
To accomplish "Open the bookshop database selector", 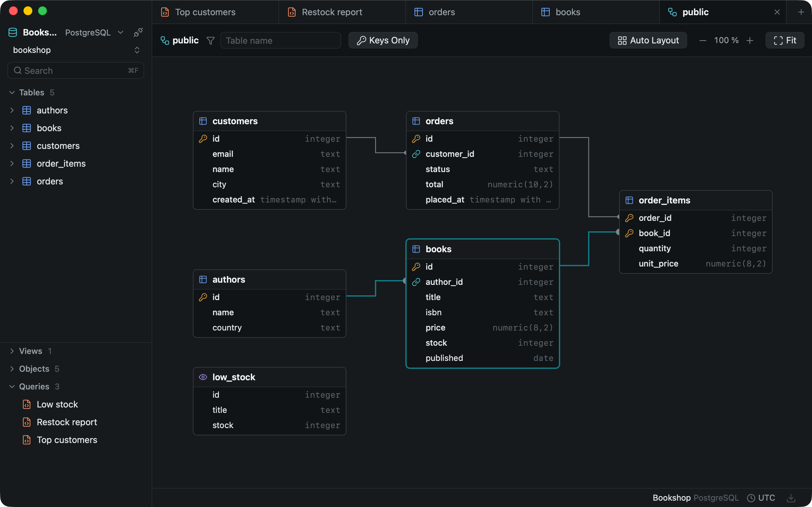I will point(76,50).
